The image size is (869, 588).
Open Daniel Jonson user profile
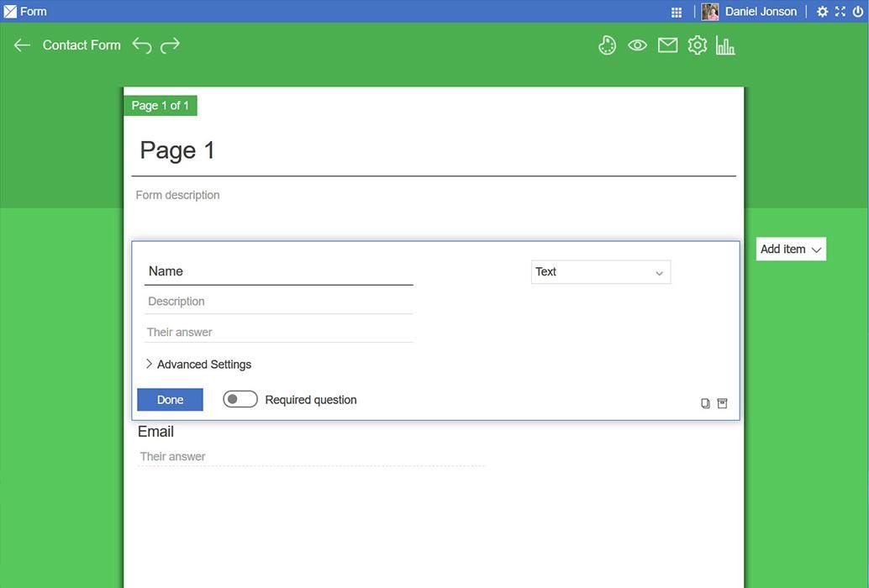(750, 12)
